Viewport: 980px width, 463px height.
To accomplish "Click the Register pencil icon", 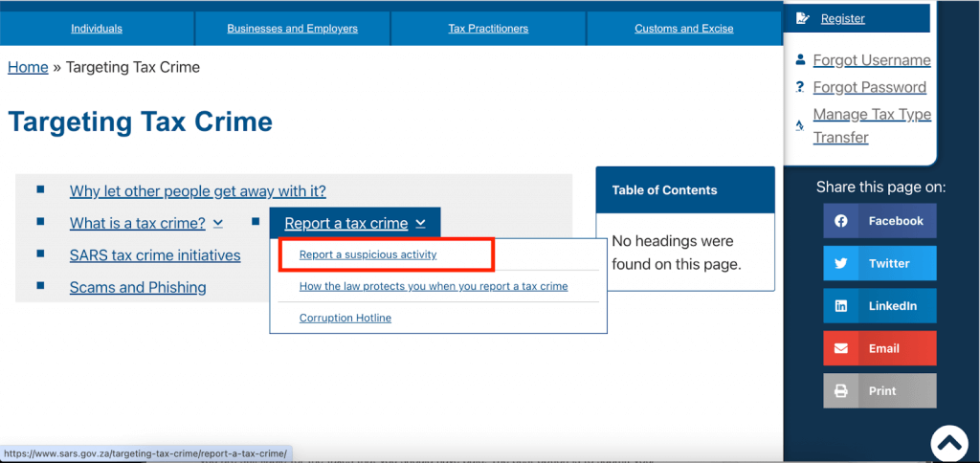I will pyautogui.click(x=802, y=18).
